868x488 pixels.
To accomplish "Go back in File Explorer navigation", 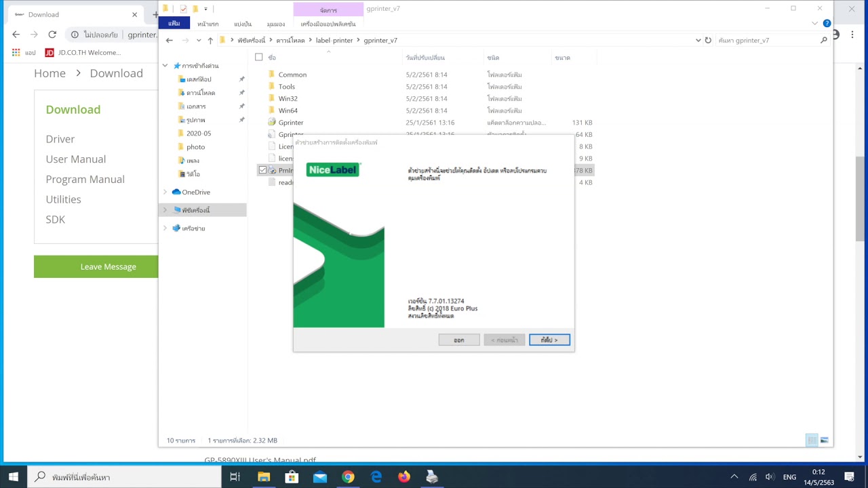I will pyautogui.click(x=170, y=40).
